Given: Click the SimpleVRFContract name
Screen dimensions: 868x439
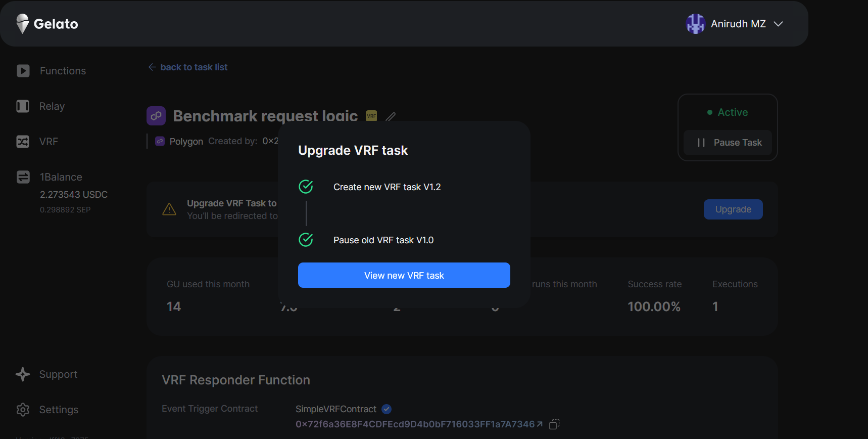Looking at the screenshot, I should (336, 409).
